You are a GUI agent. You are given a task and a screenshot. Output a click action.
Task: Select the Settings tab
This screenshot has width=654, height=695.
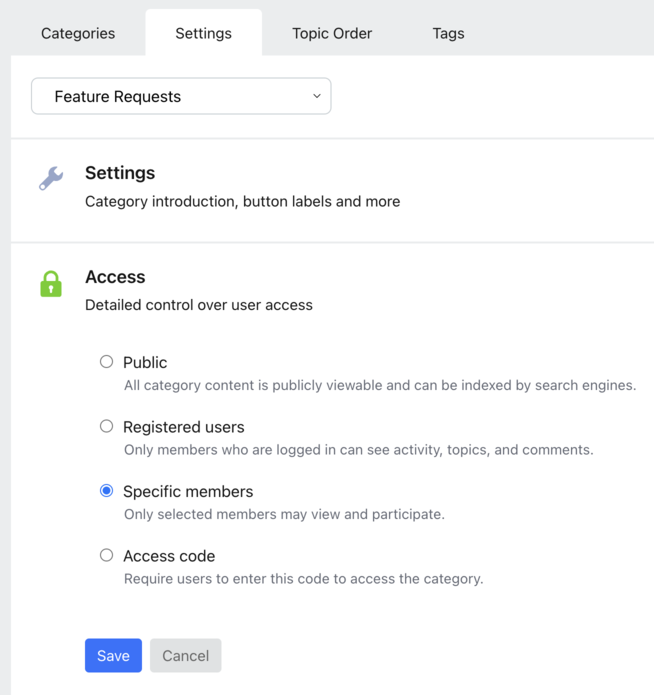pos(203,33)
